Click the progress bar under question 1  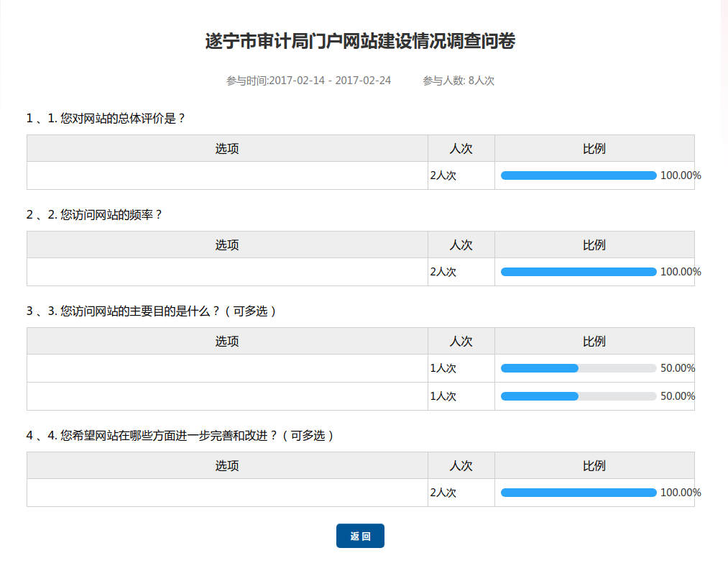pos(579,175)
